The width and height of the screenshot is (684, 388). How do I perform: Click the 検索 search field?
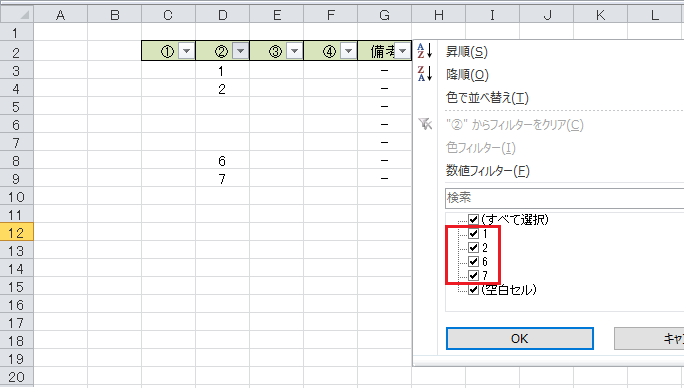[564, 198]
